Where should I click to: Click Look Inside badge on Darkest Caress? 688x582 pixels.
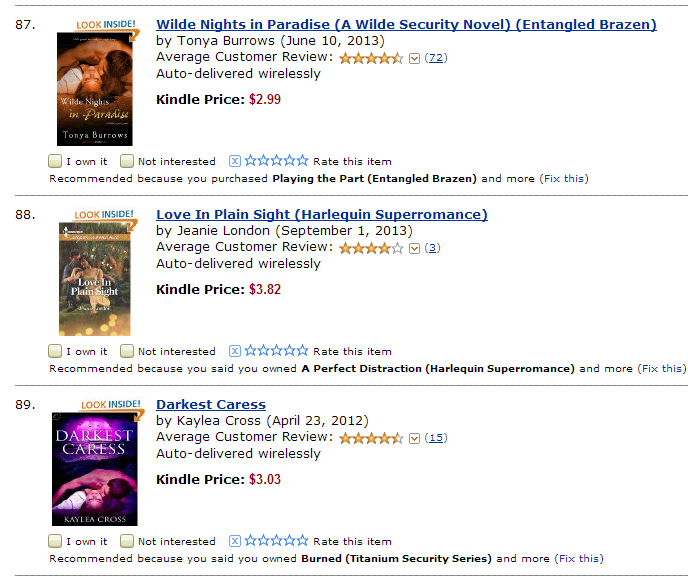111,405
